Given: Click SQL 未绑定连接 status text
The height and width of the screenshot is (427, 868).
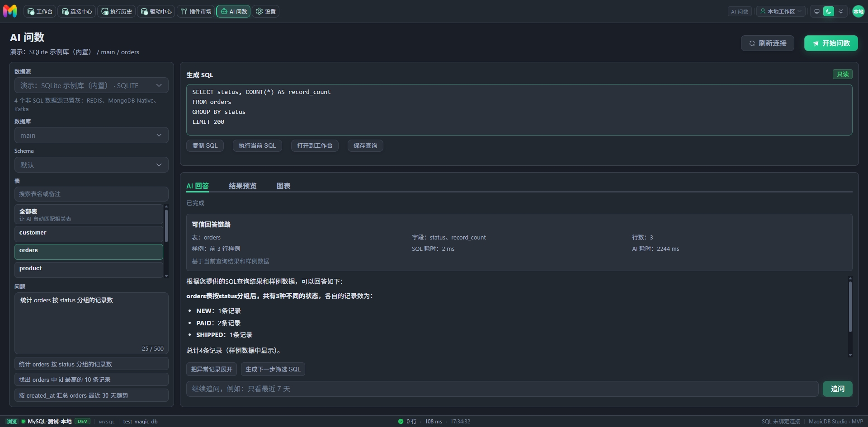Looking at the screenshot, I should tap(781, 421).
